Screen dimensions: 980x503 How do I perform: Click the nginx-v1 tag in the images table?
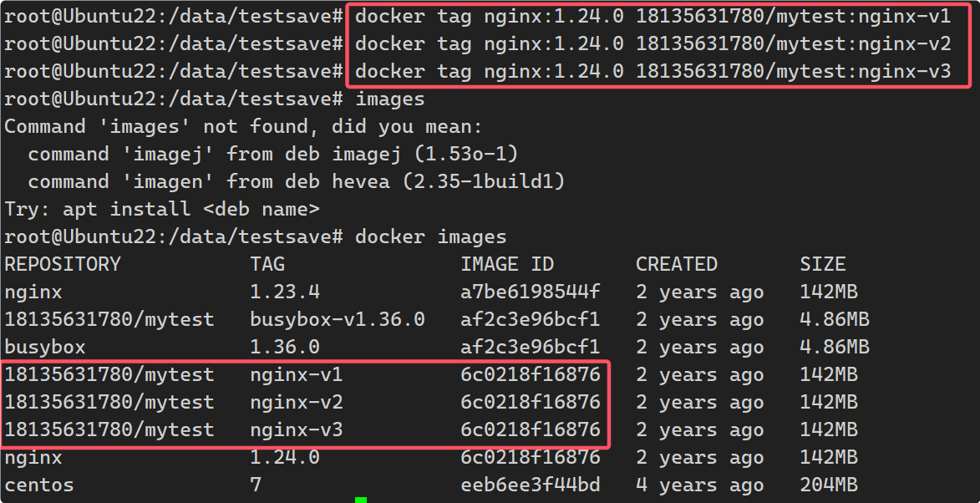click(x=297, y=375)
